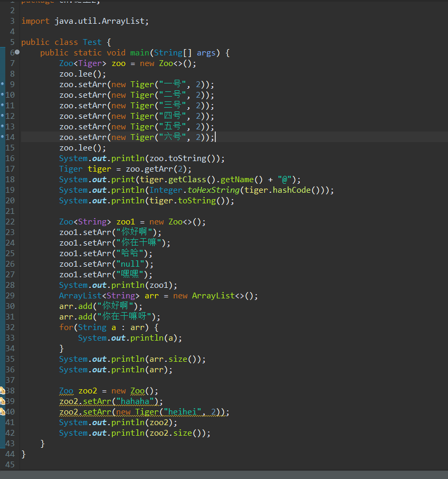Click the main method name in its declaration
Image resolution: width=448 pixels, height=479 pixels.
[x=140, y=53]
